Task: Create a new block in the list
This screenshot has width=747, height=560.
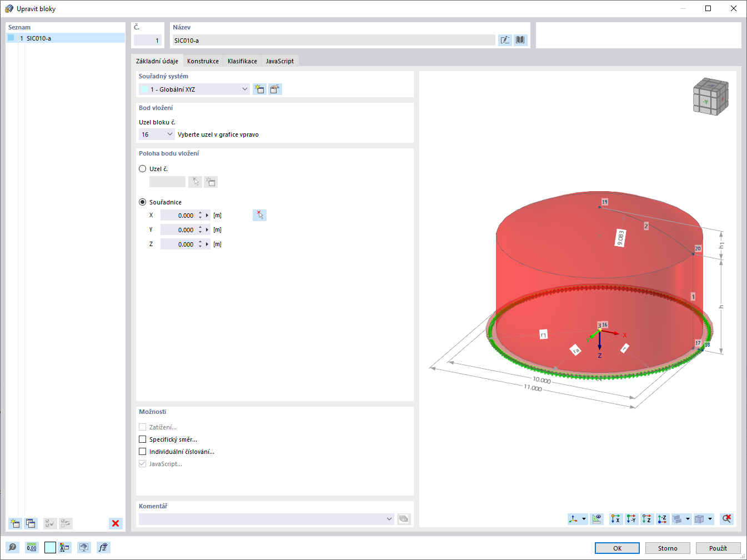Action: [x=14, y=523]
